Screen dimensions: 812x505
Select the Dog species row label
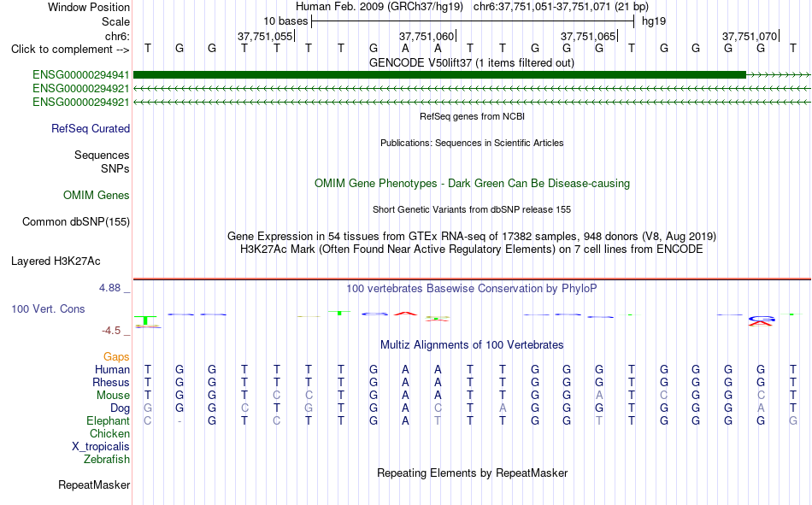click(x=120, y=408)
